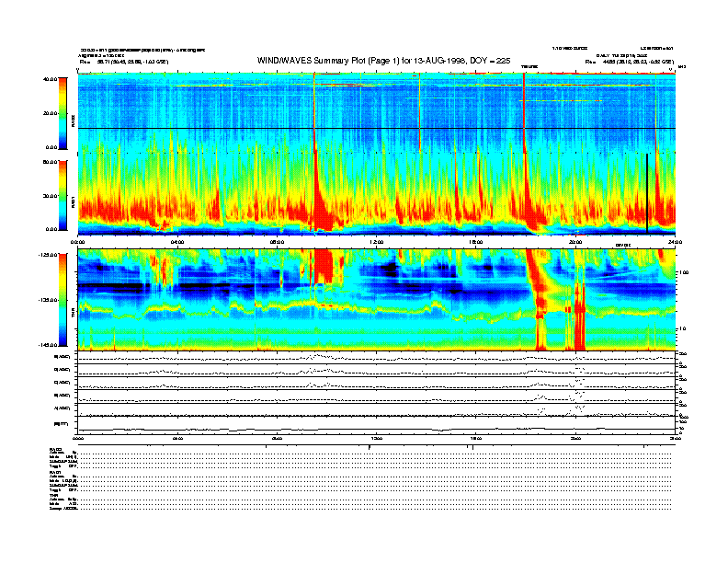The height and width of the screenshot is (563, 728).
Task: Click the -135.00 label on TNR scale
Action: [48, 300]
